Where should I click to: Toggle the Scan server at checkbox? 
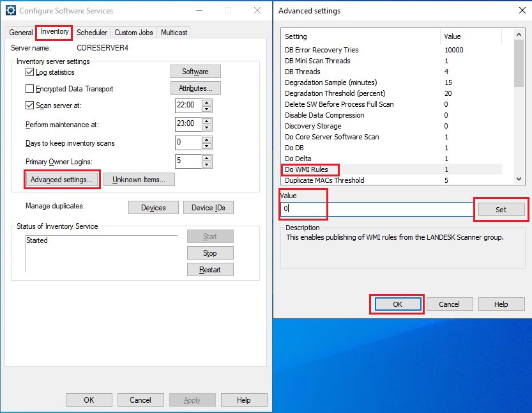(29, 105)
